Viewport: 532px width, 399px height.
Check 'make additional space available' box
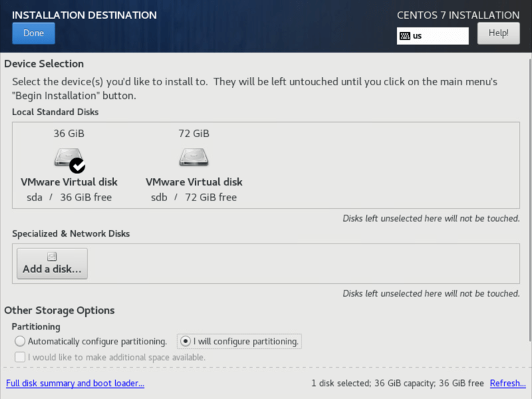[x=20, y=357]
